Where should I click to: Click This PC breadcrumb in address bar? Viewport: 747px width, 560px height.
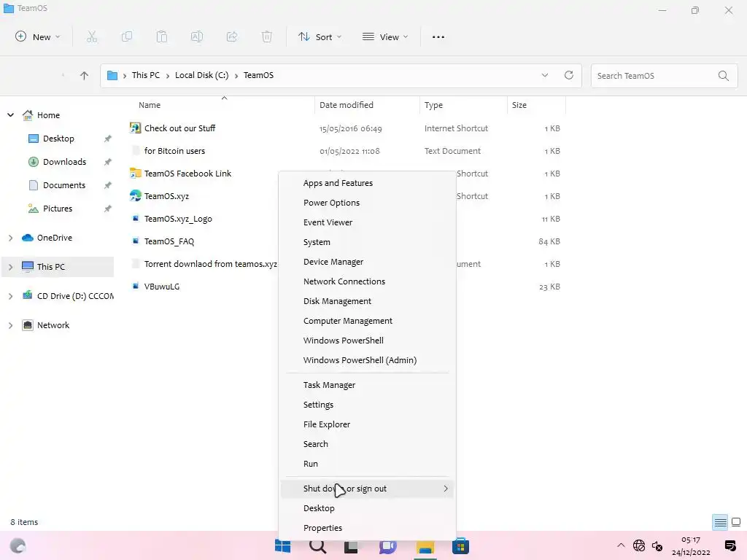point(146,75)
